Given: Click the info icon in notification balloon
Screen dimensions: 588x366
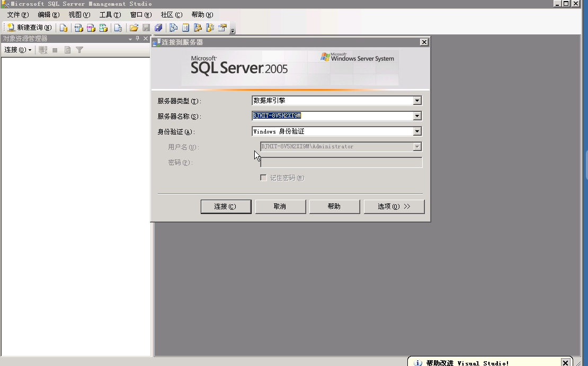Looking at the screenshot, I should tap(418, 363).
